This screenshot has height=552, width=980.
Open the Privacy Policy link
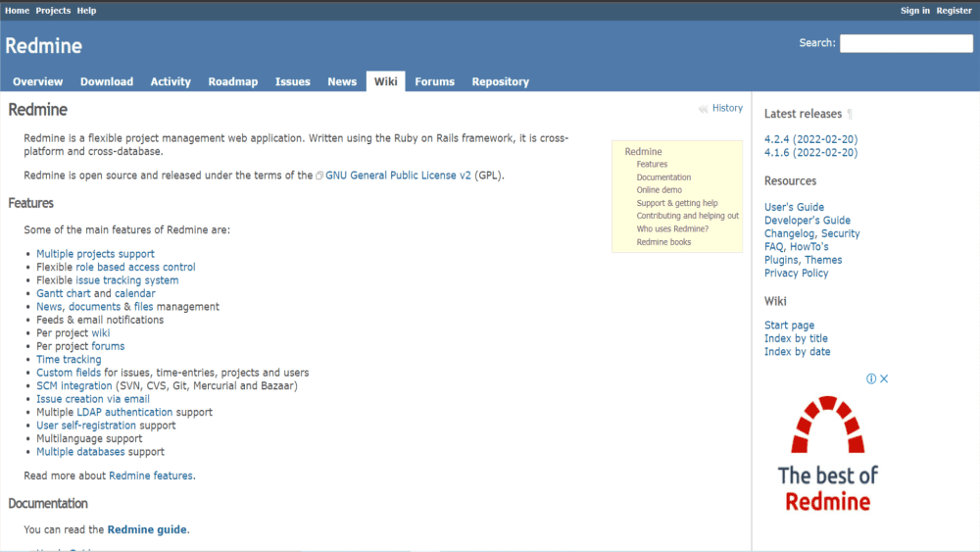click(796, 274)
